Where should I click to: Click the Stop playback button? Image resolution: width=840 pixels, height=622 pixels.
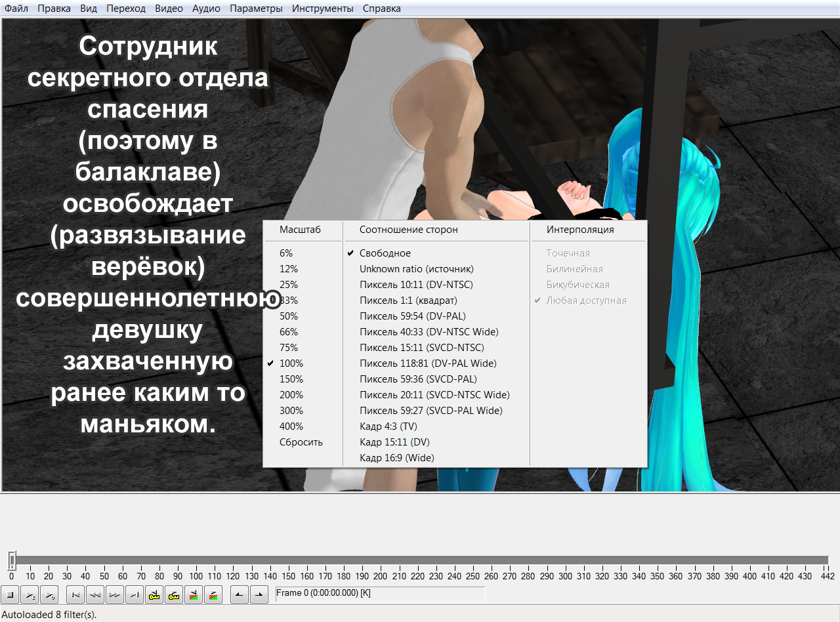pos(10,594)
